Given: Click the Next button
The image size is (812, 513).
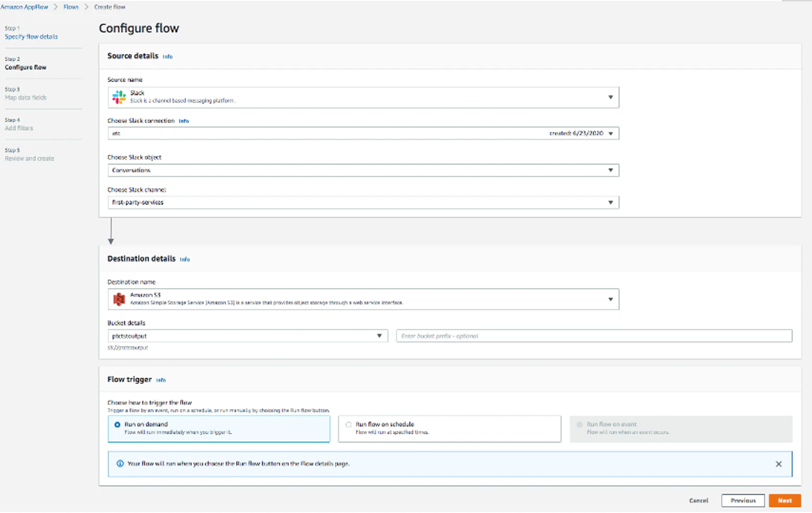Looking at the screenshot, I should (x=785, y=500).
